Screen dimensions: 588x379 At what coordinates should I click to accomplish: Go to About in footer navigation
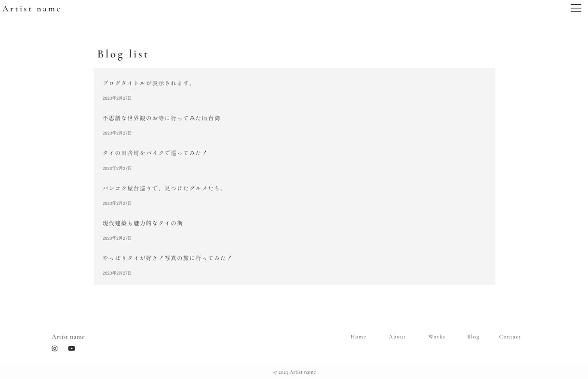(397, 337)
